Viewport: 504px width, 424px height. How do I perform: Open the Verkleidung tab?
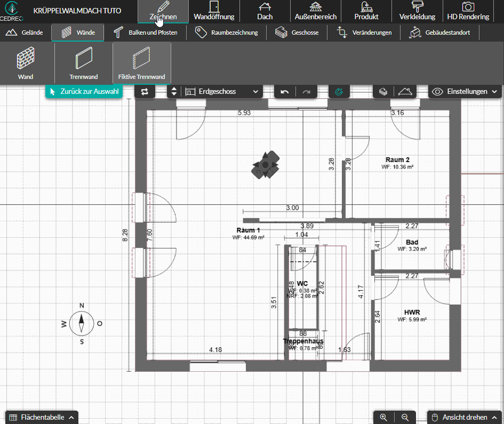[x=417, y=12]
